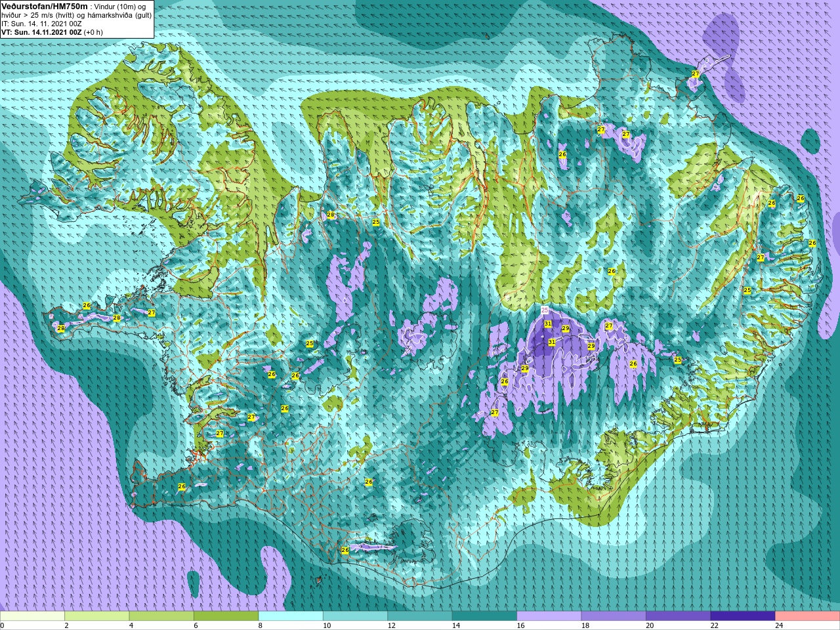Click the 27 gust label on the northeastern peninsula tip
The width and height of the screenshot is (840, 630).
[x=696, y=74]
